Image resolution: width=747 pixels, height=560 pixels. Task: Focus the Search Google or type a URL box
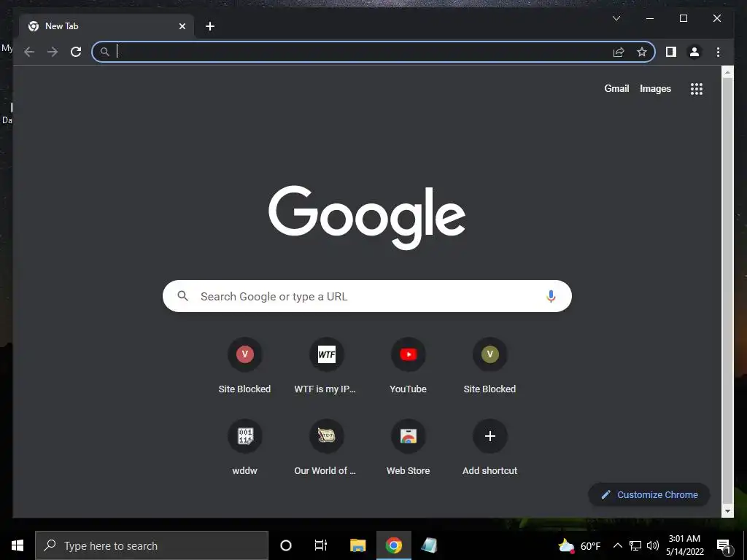(367, 296)
